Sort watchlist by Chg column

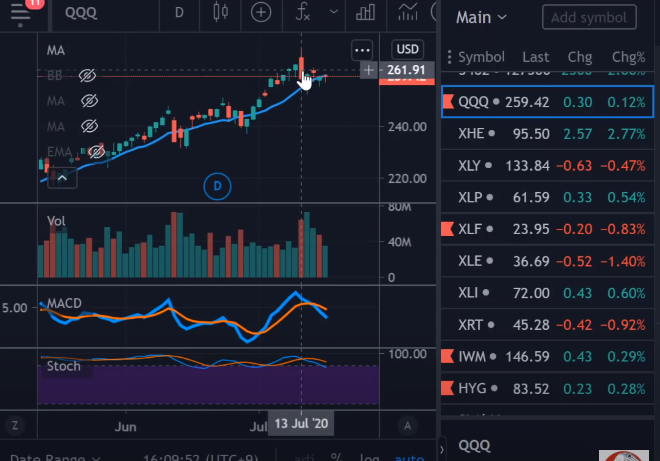[x=580, y=57]
